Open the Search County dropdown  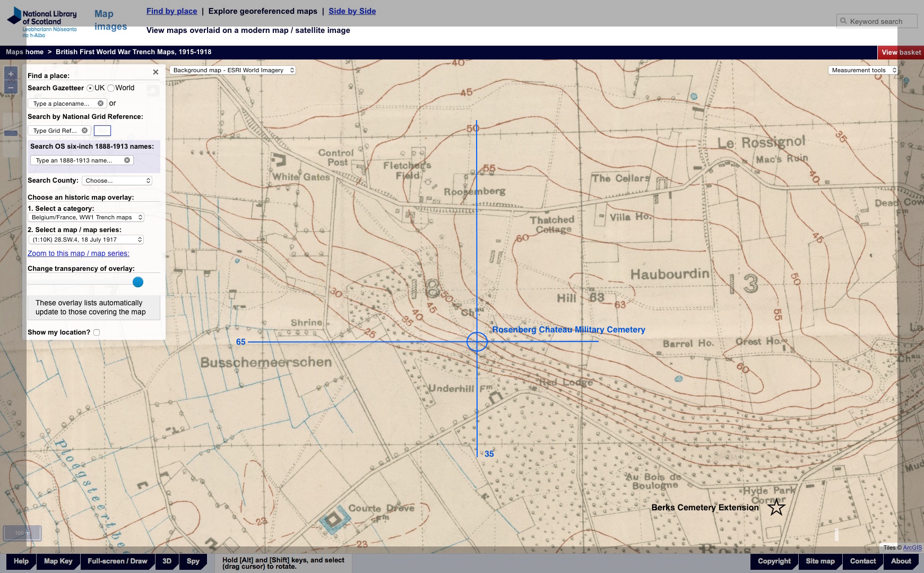117,181
